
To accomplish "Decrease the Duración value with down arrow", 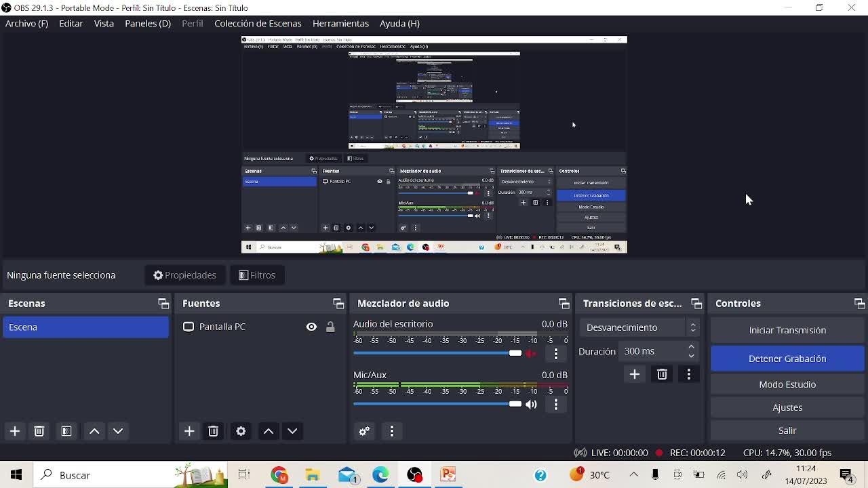I will 691,356.
